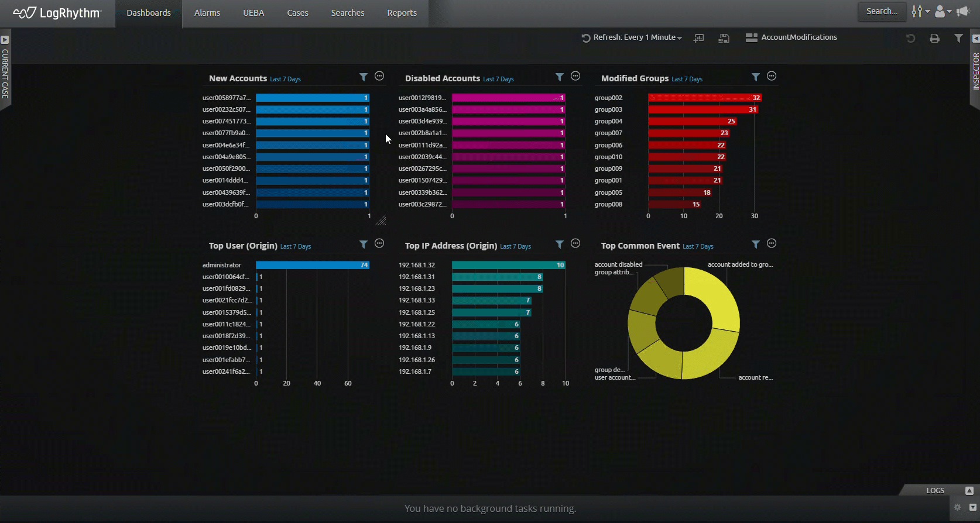Open the notifications megaphone icon

(963, 11)
